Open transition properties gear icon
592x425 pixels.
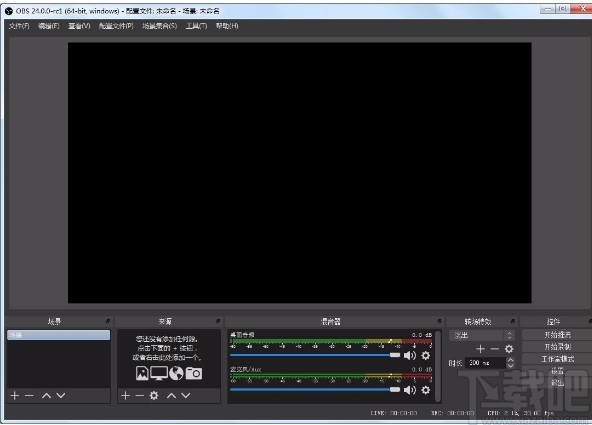point(509,349)
